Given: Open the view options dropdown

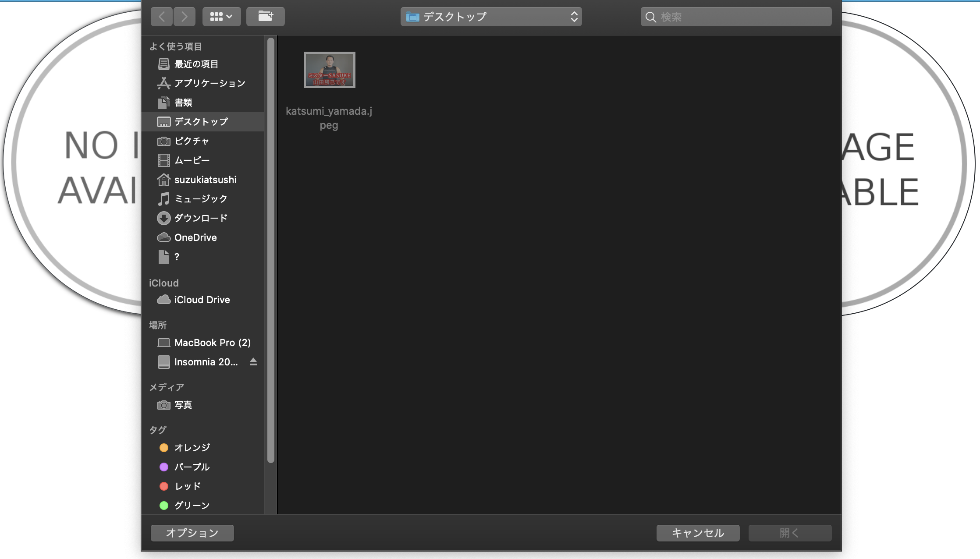Looking at the screenshot, I should 222,16.
